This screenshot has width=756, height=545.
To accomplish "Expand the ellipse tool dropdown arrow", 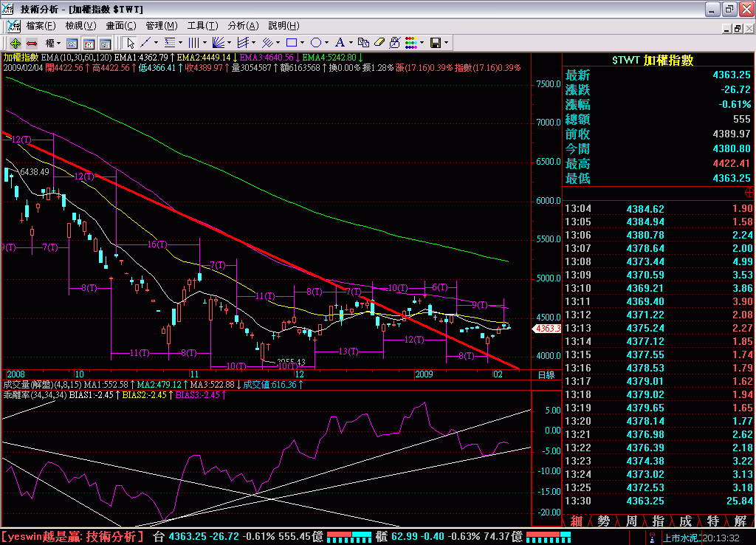I will 327,44.
